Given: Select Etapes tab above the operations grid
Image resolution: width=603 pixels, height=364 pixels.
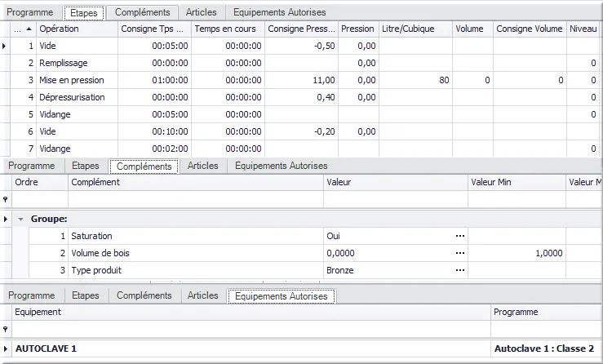Looking at the screenshot, I should click(84, 13).
